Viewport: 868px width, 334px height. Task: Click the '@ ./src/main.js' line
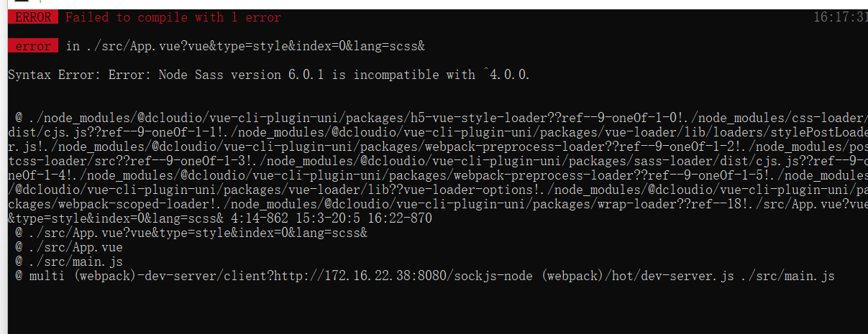69,261
